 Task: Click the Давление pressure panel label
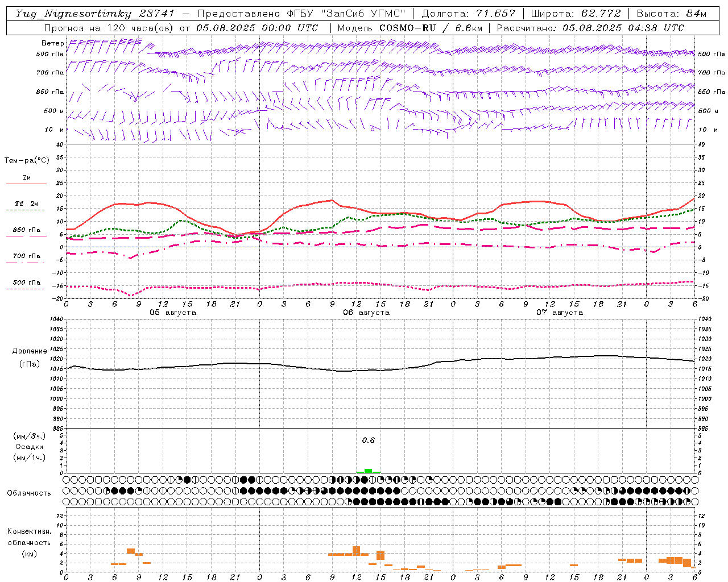click(30, 351)
